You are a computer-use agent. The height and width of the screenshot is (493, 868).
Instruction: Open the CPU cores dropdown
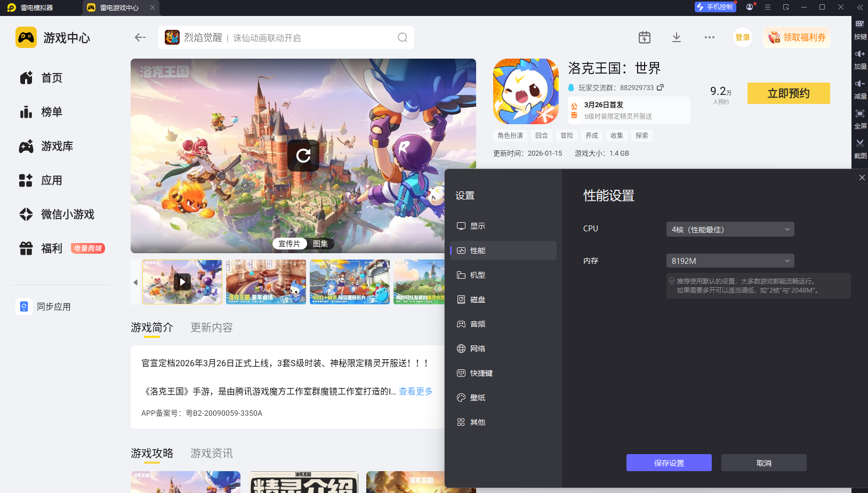tap(730, 229)
